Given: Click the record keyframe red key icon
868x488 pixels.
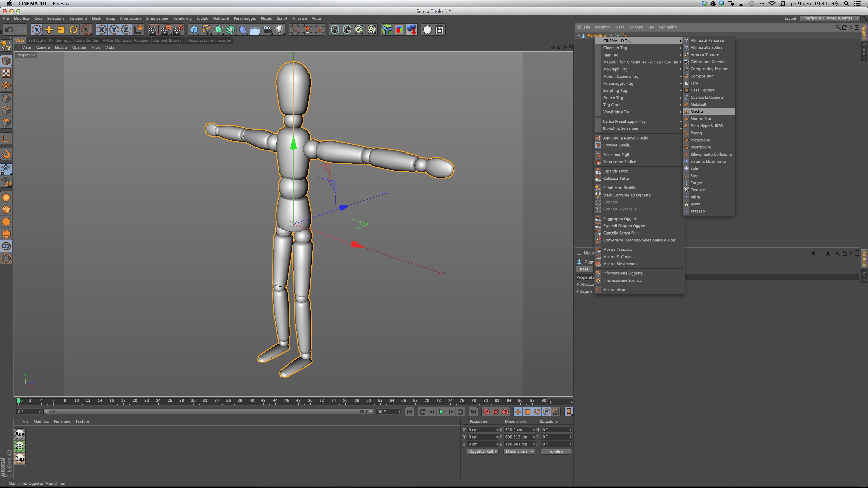Looking at the screenshot, I should [486, 412].
